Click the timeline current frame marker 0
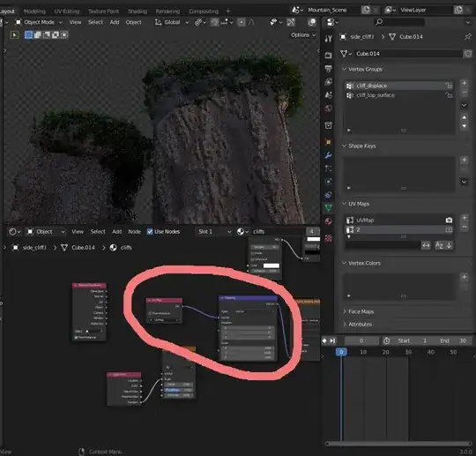476x456 pixels. pyautogui.click(x=341, y=352)
